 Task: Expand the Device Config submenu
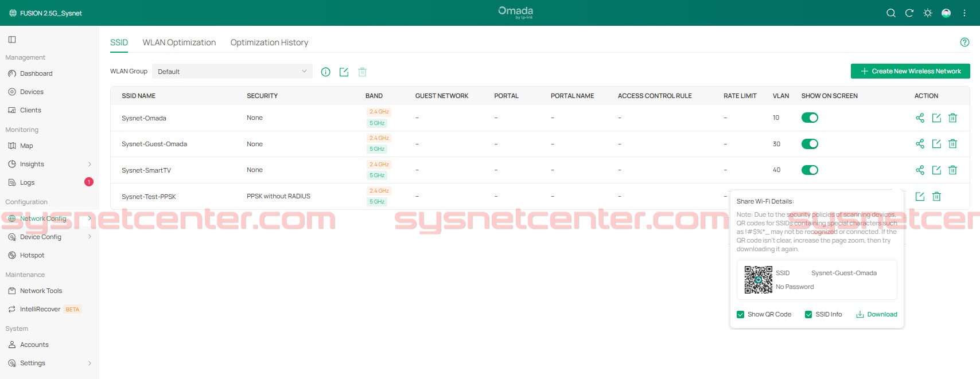tap(90, 237)
